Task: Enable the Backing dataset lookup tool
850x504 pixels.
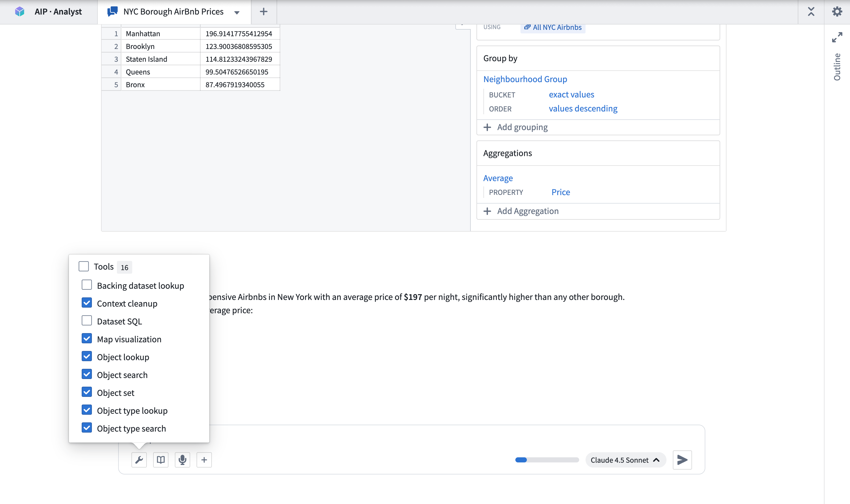Action: tap(87, 285)
